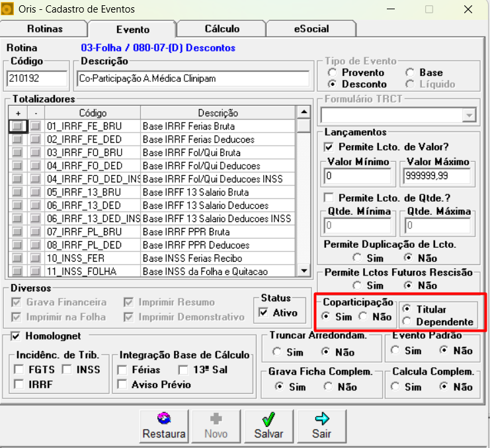Minimize the Oris window
490x448 pixels.
[x=391, y=9]
